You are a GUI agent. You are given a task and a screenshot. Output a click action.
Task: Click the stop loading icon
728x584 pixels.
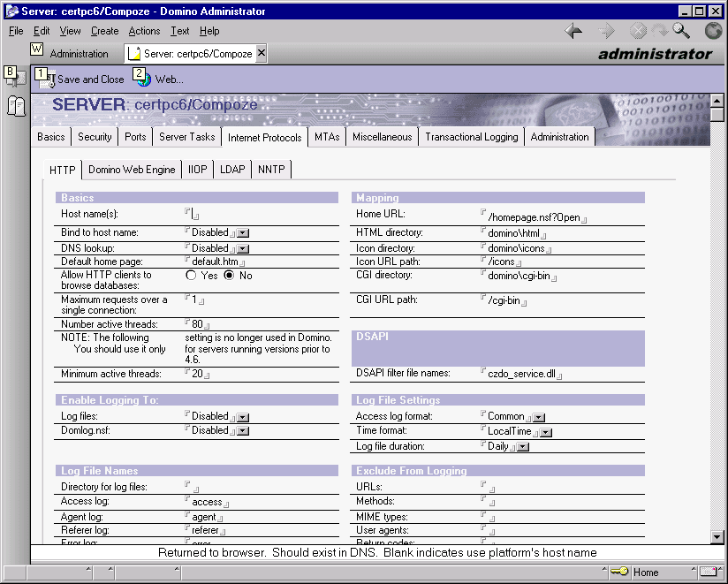pyautogui.click(x=638, y=31)
